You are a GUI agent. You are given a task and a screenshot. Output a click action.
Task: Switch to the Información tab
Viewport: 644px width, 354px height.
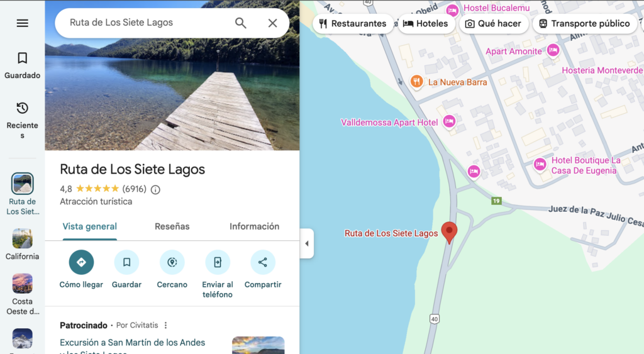pyautogui.click(x=254, y=226)
